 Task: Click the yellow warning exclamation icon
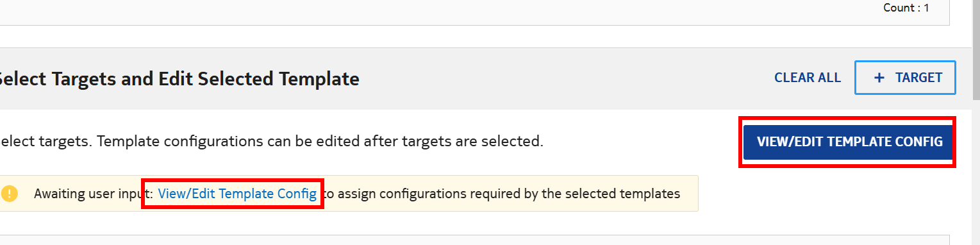[x=10, y=193]
